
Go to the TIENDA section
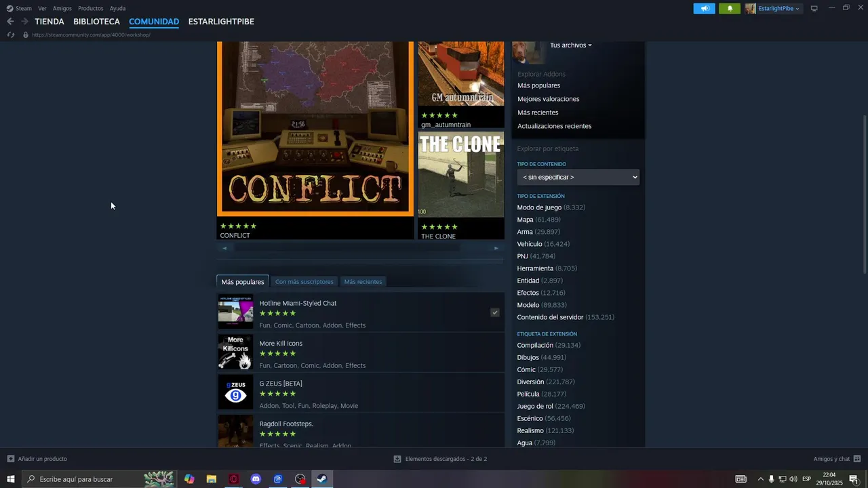50,22
